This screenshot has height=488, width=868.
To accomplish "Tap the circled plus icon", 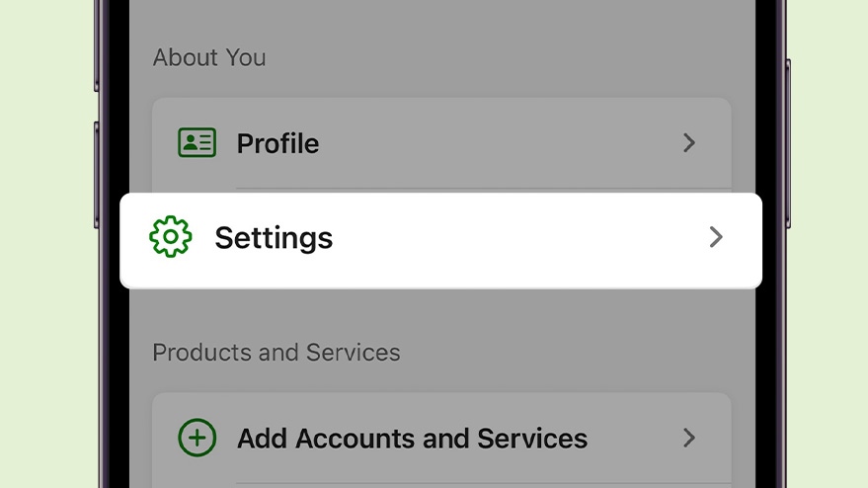I will click(197, 438).
